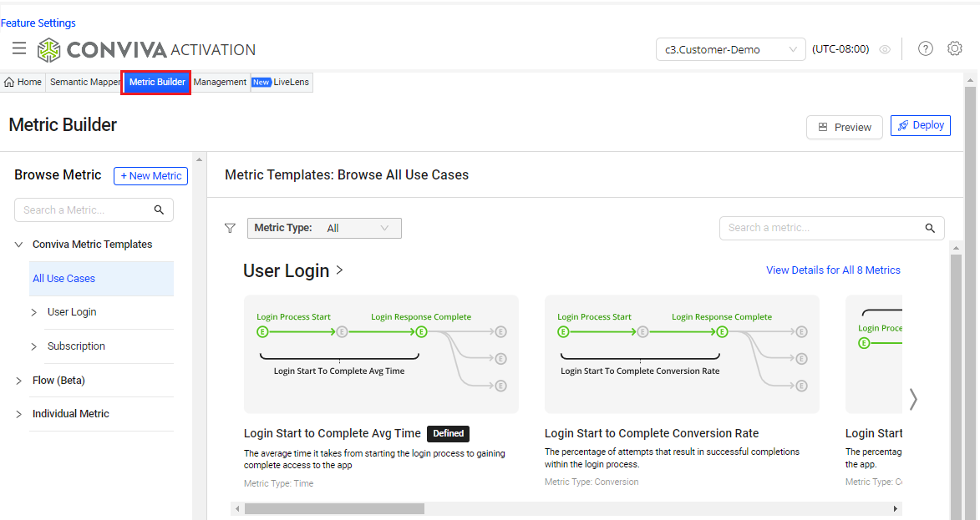Expand the Flow (Beta) tree section

point(18,381)
